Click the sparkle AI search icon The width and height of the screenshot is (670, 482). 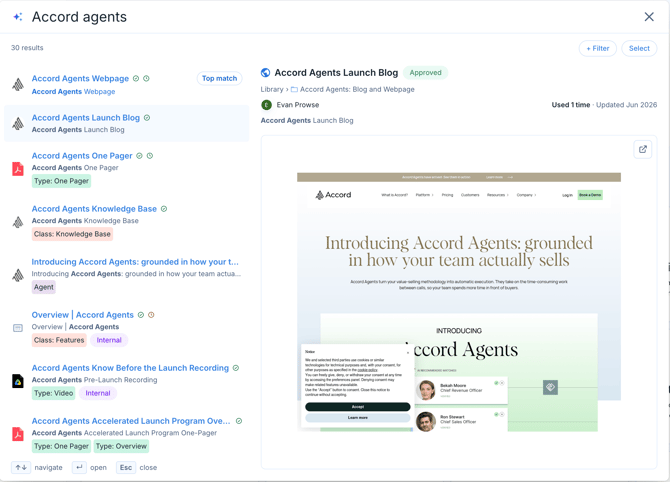coord(18,17)
